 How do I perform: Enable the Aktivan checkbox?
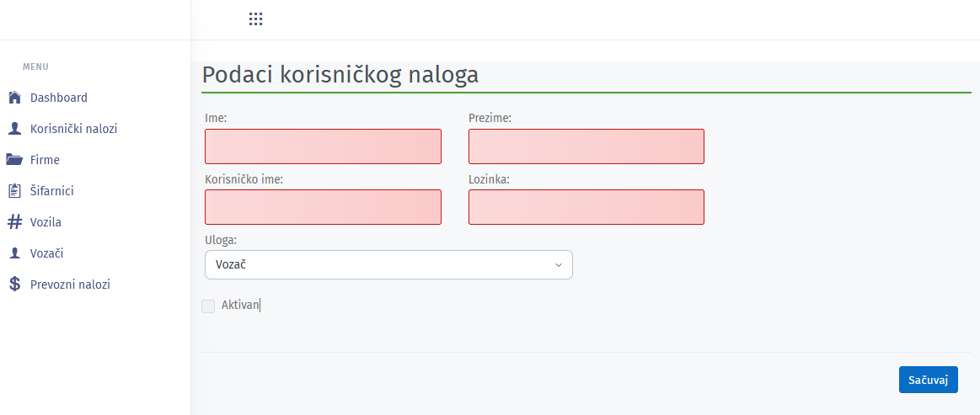pyautogui.click(x=208, y=306)
